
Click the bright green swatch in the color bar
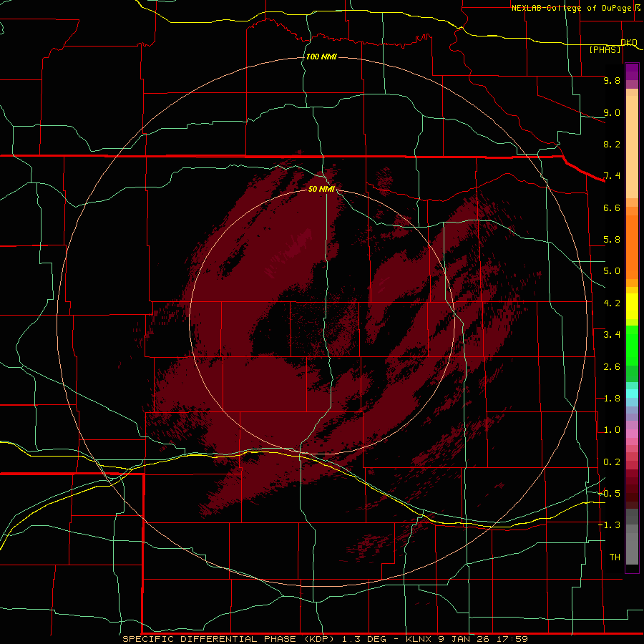(x=632, y=345)
